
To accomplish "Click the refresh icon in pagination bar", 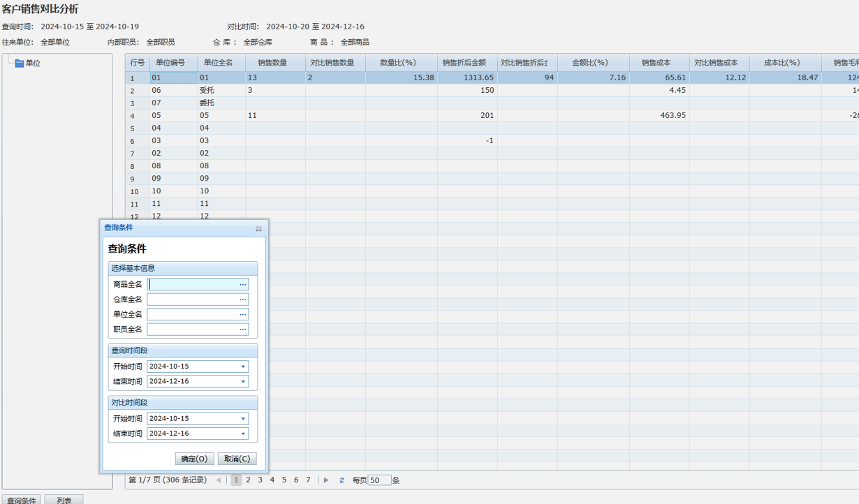I will (x=342, y=480).
